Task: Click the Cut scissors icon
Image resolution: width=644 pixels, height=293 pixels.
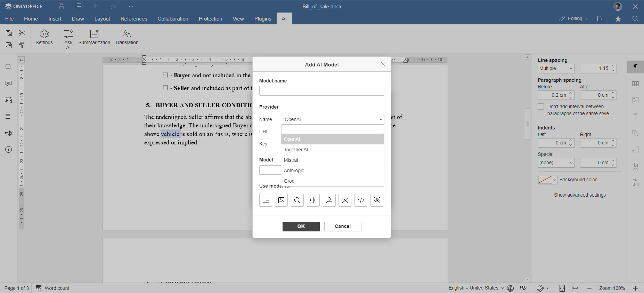Action: click(x=22, y=33)
